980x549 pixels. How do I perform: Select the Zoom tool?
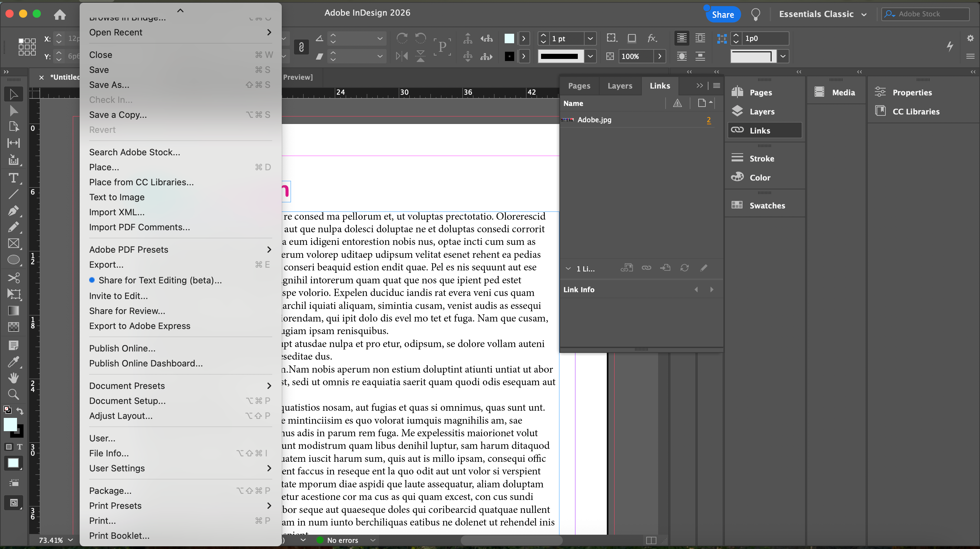[x=13, y=394]
